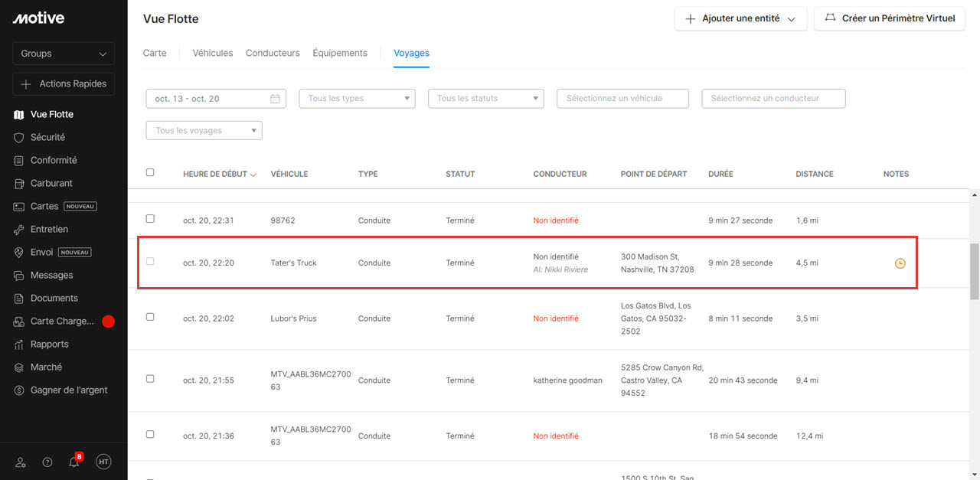This screenshot has width=980, height=480.
Task: Click the Messages chat icon
Action: [19, 276]
